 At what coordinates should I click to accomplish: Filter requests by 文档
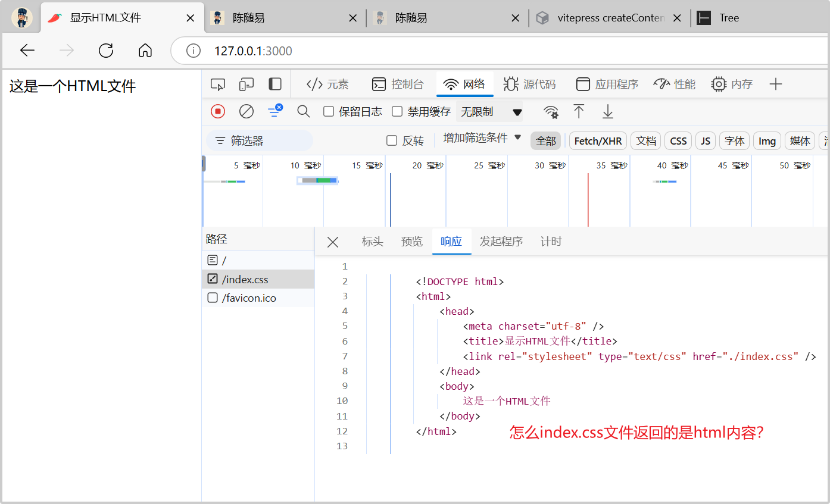tap(646, 141)
